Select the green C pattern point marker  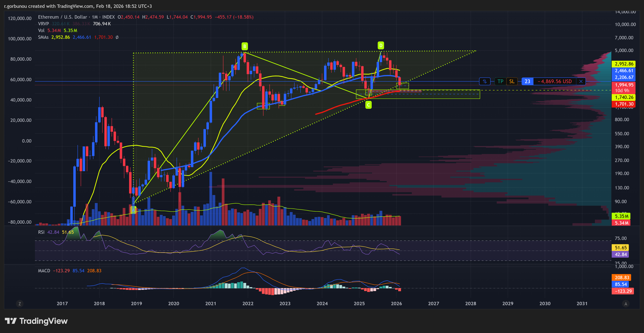[x=368, y=104]
